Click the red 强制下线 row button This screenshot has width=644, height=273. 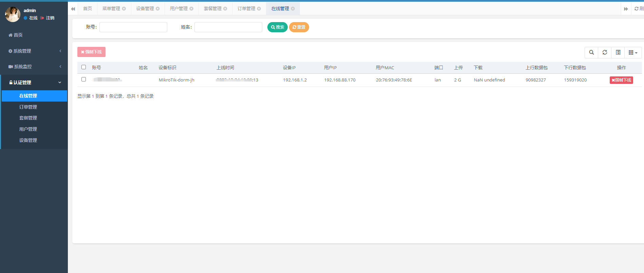click(621, 80)
